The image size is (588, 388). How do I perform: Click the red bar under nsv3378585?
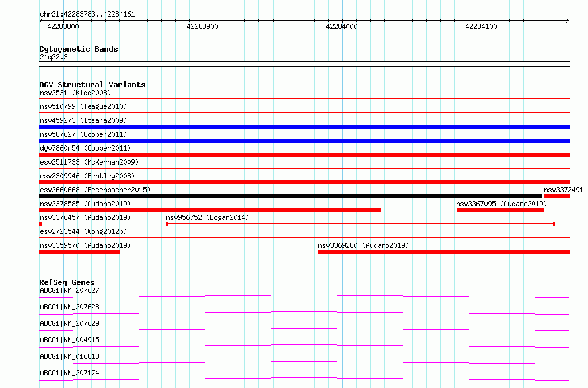click(209, 210)
